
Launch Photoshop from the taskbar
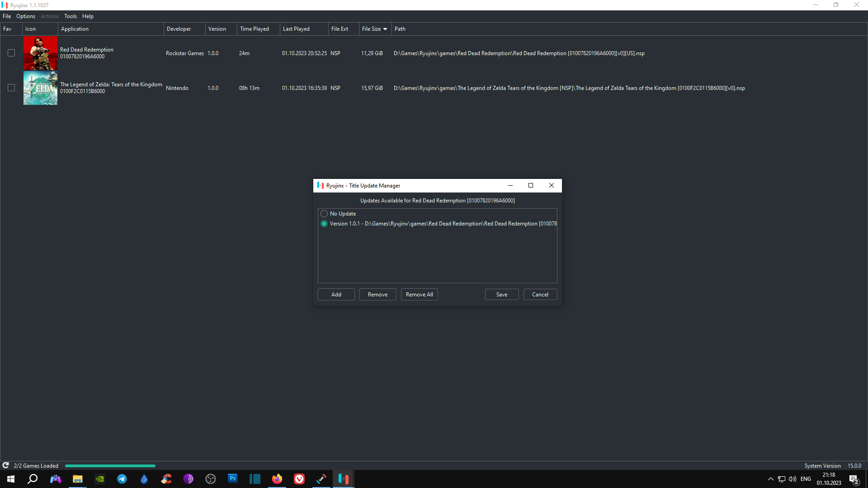click(232, 479)
